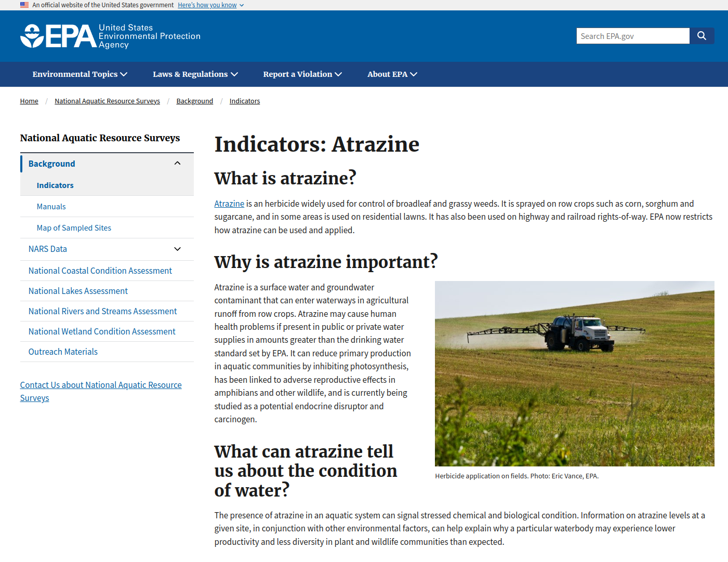Expand the NARS Data sidebar section
The width and height of the screenshot is (728, 562).
[x=177, y=249]
